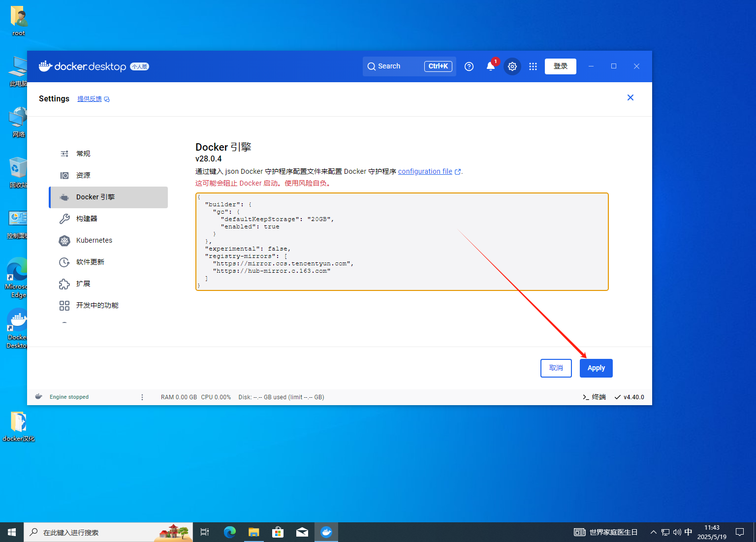The height and width of the screenshot is (542, 756).
Task: Click the CPU 0.00% status
Action: click(216, 397)
